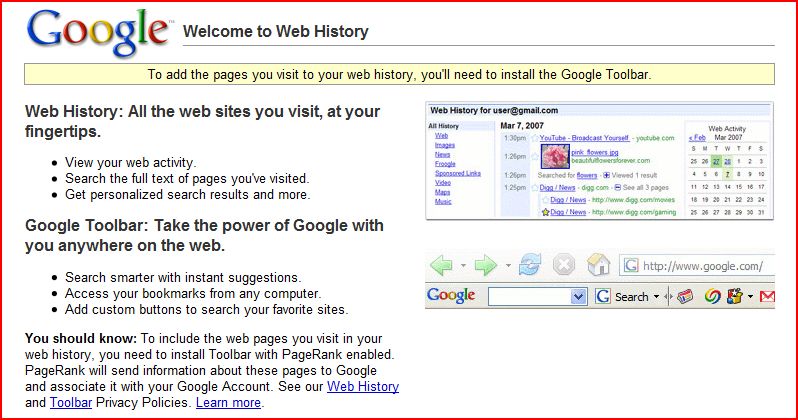Click the small Google logo on the toolbar

[451, 296]
